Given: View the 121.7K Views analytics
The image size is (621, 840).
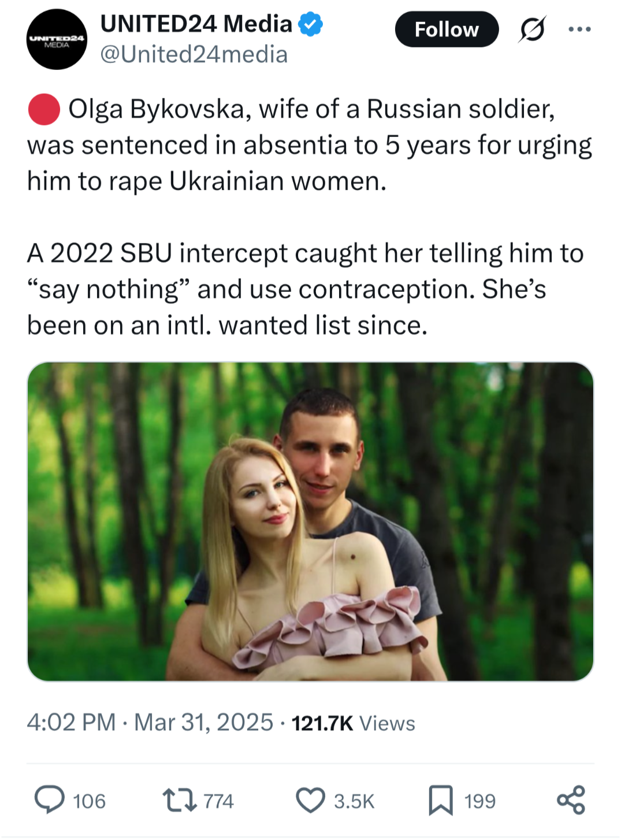Looking at the screenshot, I should pos(353,723).
